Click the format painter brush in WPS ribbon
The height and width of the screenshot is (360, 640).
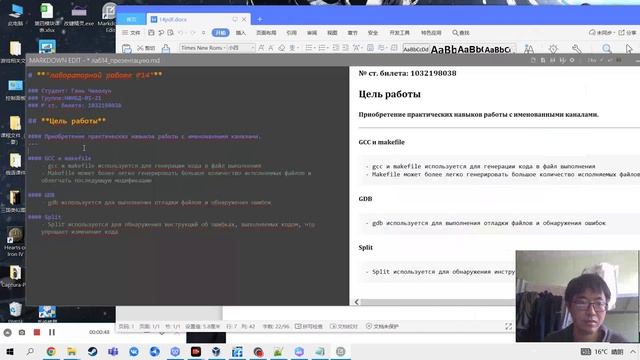point(166,49)
